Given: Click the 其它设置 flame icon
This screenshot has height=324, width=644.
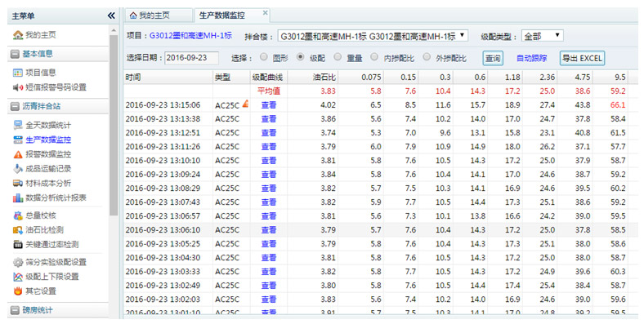Looking at the screenshot, I should [x=18, y=291].
